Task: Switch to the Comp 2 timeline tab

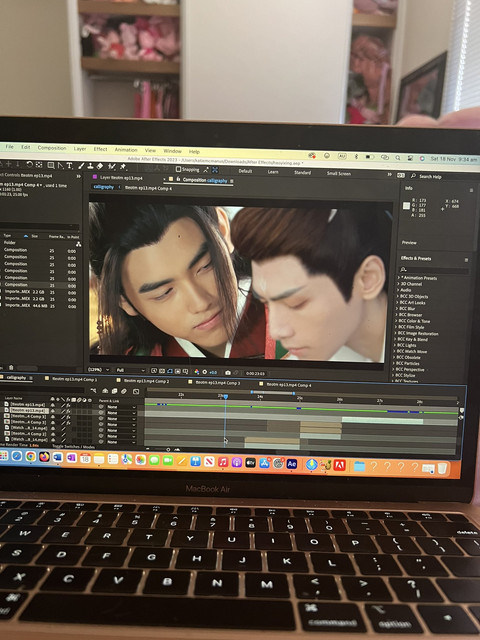Action: pyautogui.click(x=143, y=380)
